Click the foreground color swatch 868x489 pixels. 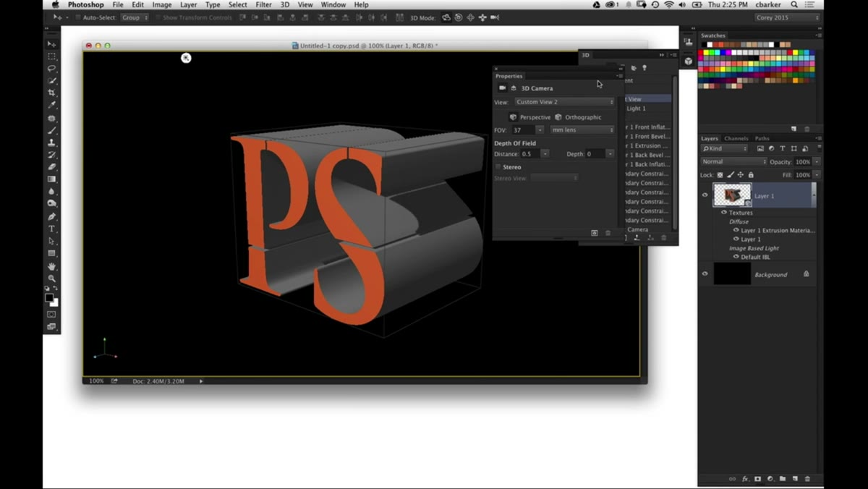[49, 298]
